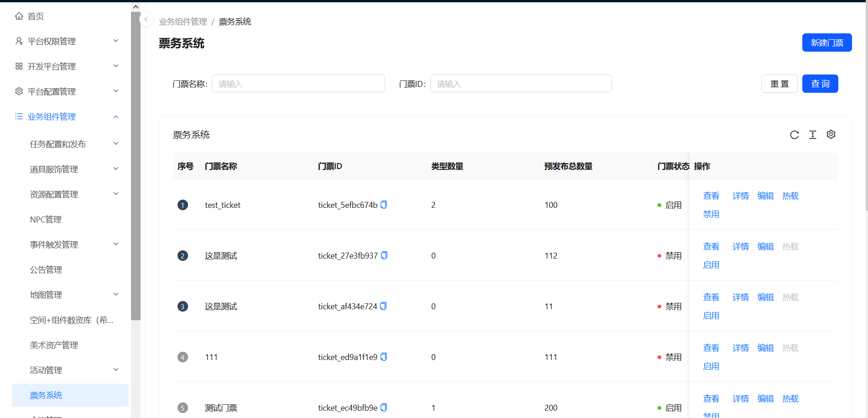This screenshot has height=418, width=868.
Task: Copy the ticket_ed9a1f1e9 ID
Action: click(x=384, y=357)
